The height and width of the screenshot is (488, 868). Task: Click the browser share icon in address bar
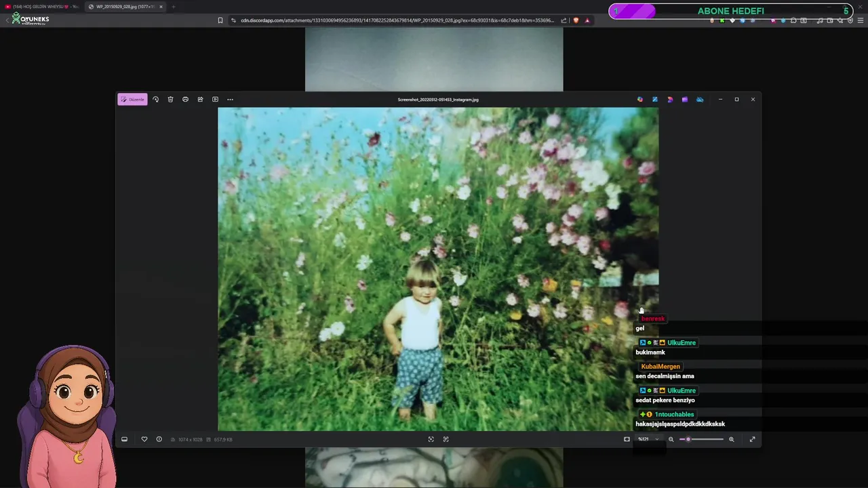565,20
